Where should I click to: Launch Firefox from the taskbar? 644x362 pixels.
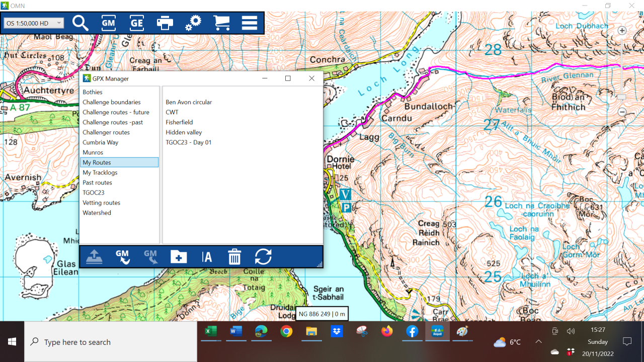coord(387,332)
